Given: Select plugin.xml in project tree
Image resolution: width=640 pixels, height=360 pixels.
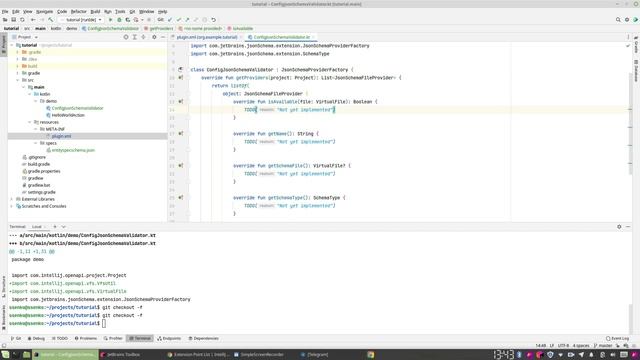Looking at the screenshot, I should pos(61,136).
